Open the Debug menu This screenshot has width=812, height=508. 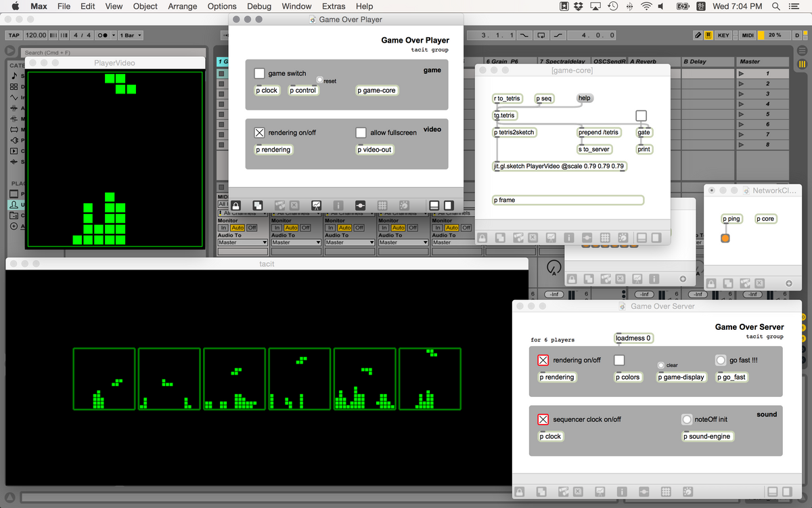coord(259,6)
